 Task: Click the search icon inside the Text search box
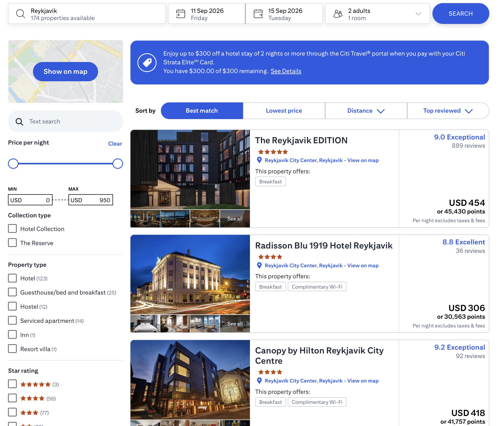[x=19, y=121]
